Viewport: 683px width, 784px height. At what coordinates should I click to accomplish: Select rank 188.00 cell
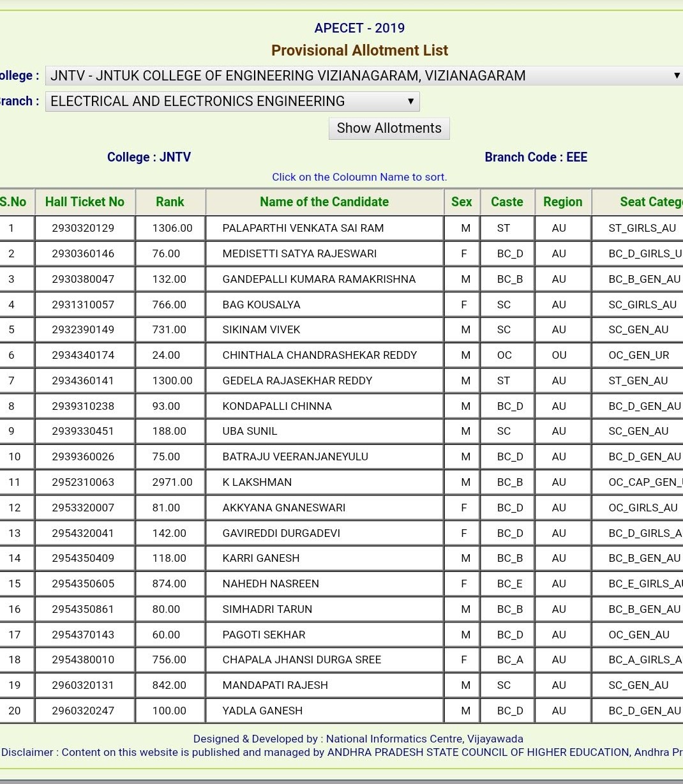click(x=170, y=431)
